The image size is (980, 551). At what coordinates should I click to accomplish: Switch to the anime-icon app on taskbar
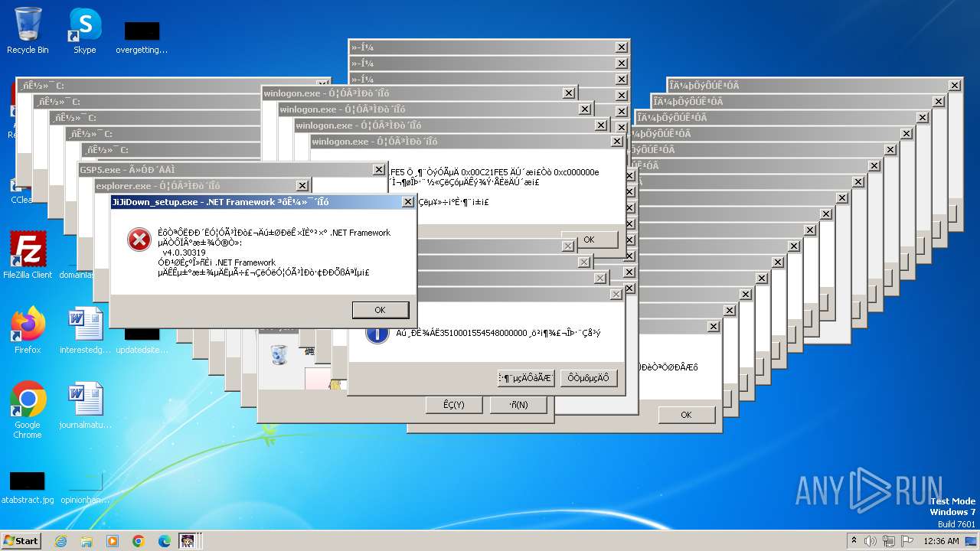tap(188, 541)
